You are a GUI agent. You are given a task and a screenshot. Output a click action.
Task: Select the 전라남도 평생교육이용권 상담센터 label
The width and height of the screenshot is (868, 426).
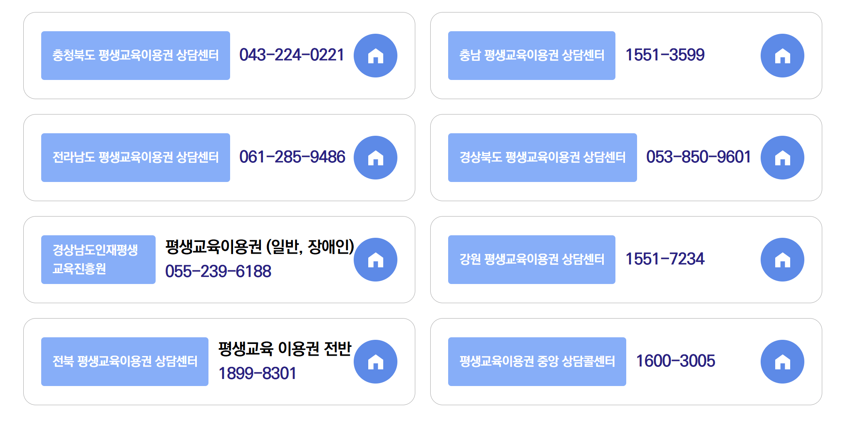tap(136, 157)
